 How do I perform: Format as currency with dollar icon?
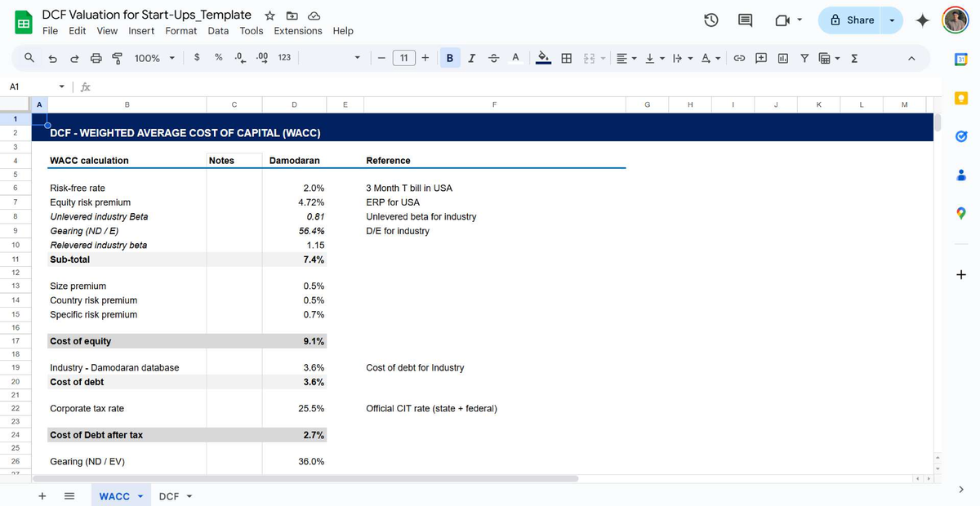(x=198, y=57)
